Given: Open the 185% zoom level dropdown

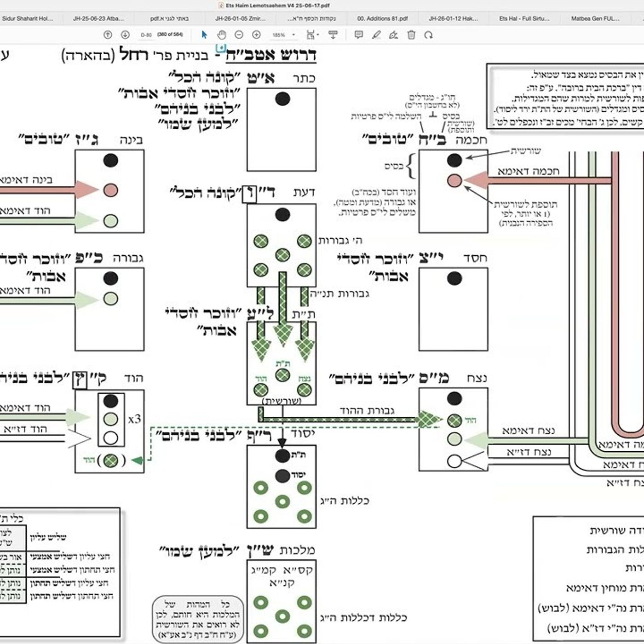Looking at the screenshot, I should (x=283, y=35).
